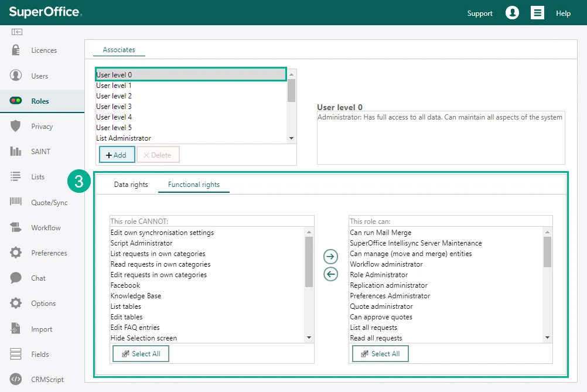Move selected right to 'This role can' list
This screenshot has width=587, height=392.
pyautogui.click(x=331, y=257)
